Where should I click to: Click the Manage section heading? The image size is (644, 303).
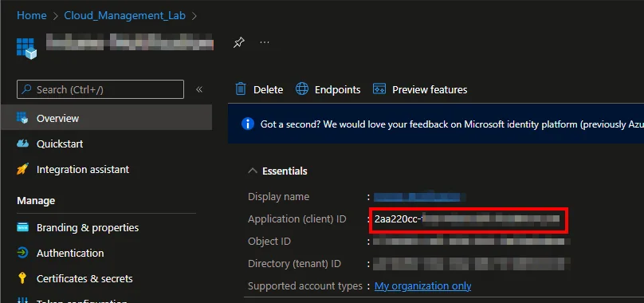36,201
